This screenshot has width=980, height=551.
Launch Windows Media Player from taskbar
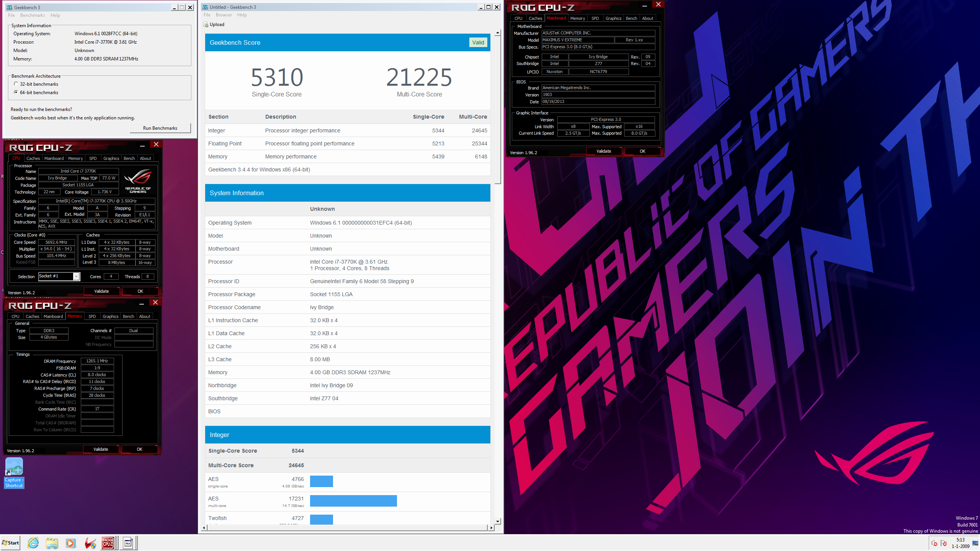coord(70,543)
